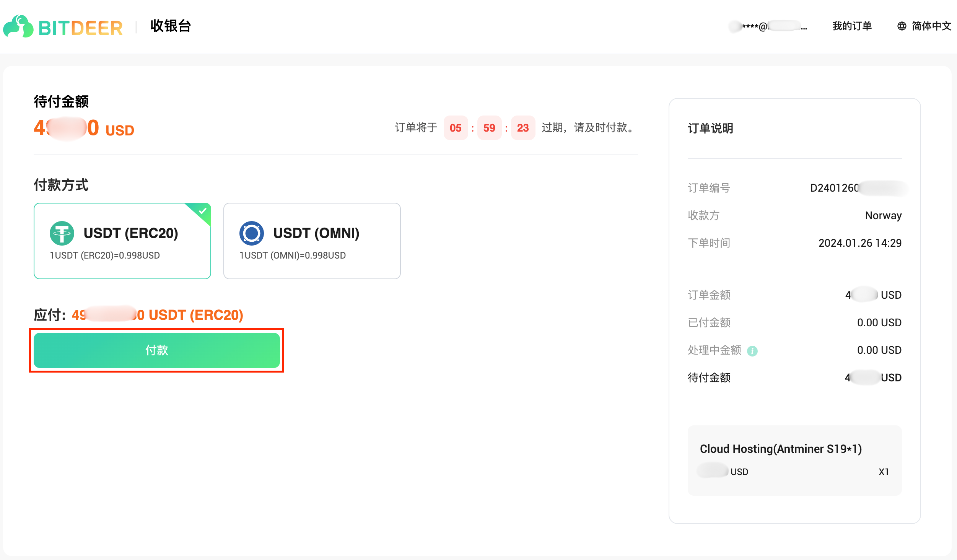Viewport: 957px width, 560px height.
Task: Click the 订单编号 label
Action: pos(709,188)
